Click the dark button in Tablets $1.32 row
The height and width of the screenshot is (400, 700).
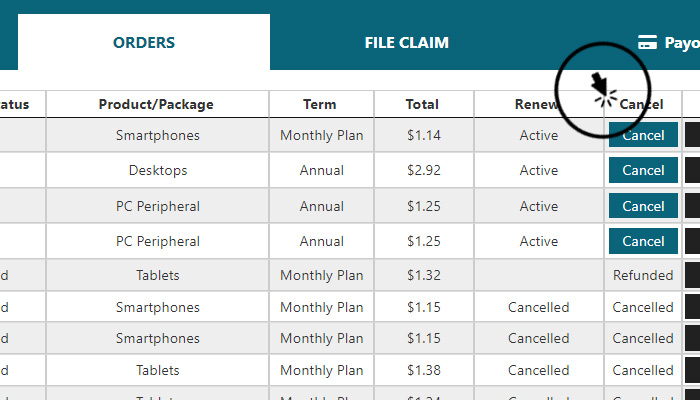(692, 275)
